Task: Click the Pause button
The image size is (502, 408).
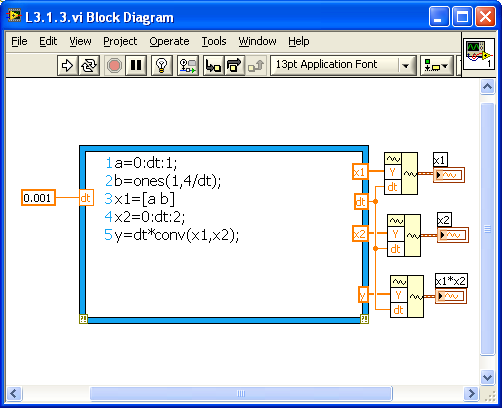Action: pos(136,65)
